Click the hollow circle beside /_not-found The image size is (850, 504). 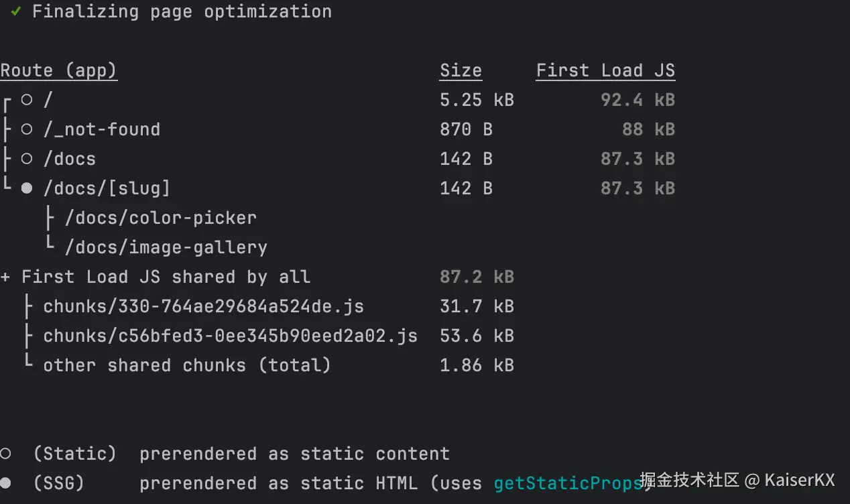pyautogui.click(x=27, y=129)
